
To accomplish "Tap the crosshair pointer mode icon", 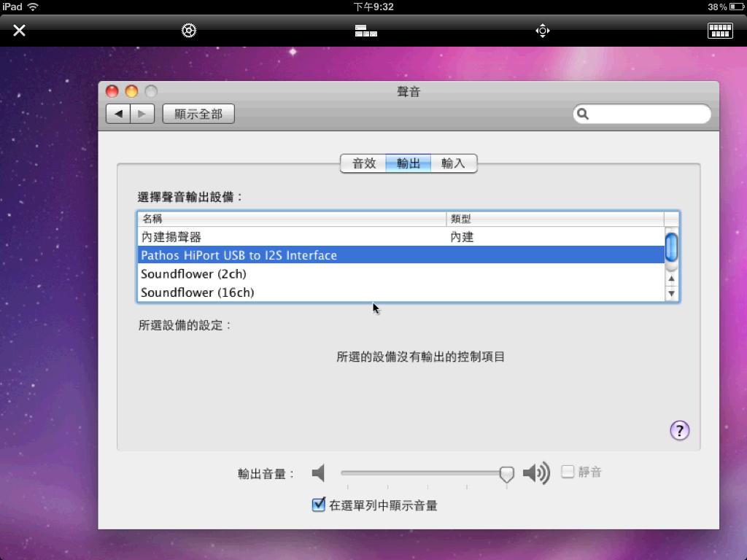I will tap(542, 31).
